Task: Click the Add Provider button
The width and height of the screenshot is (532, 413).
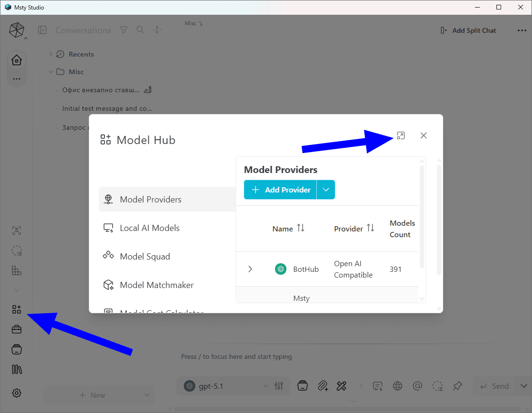Action: click(x=281, y=190)
